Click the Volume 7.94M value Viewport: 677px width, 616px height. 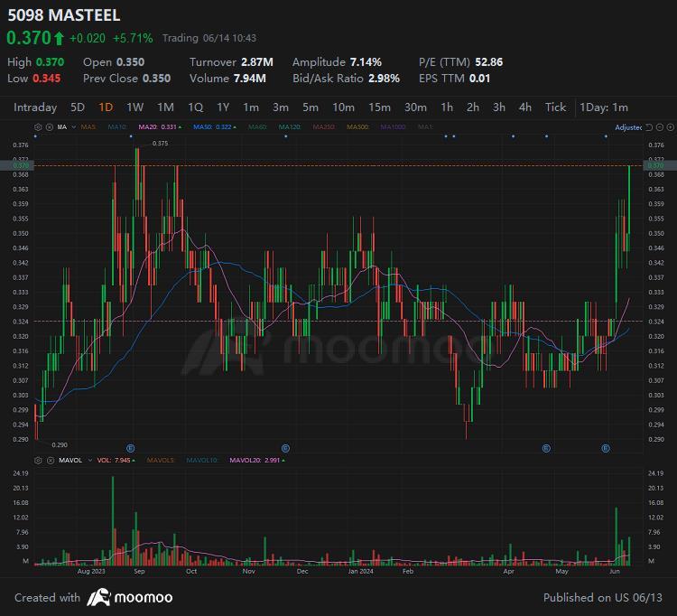click(249, 79)
